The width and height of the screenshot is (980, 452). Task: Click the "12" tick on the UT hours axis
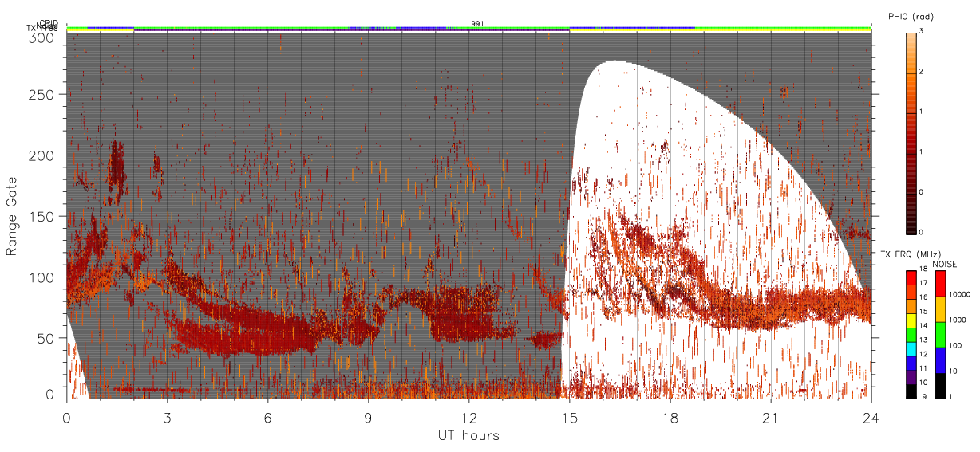[468, 416]
